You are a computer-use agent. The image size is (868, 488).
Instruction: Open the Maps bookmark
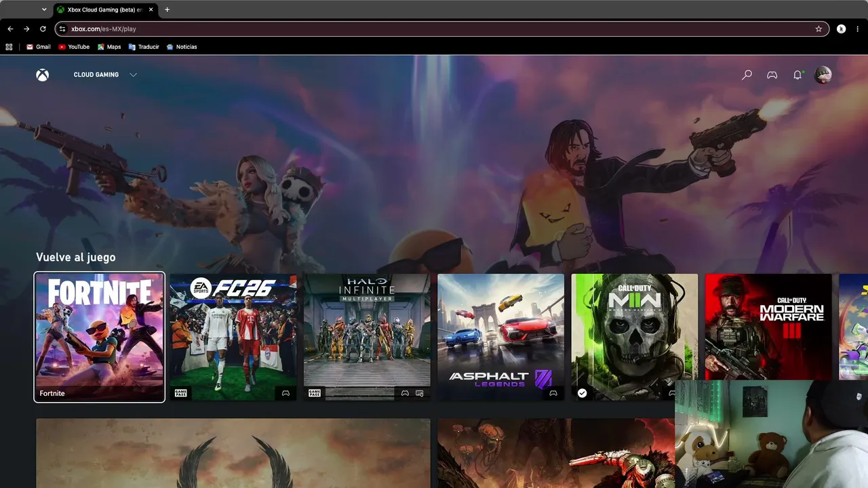109,47
